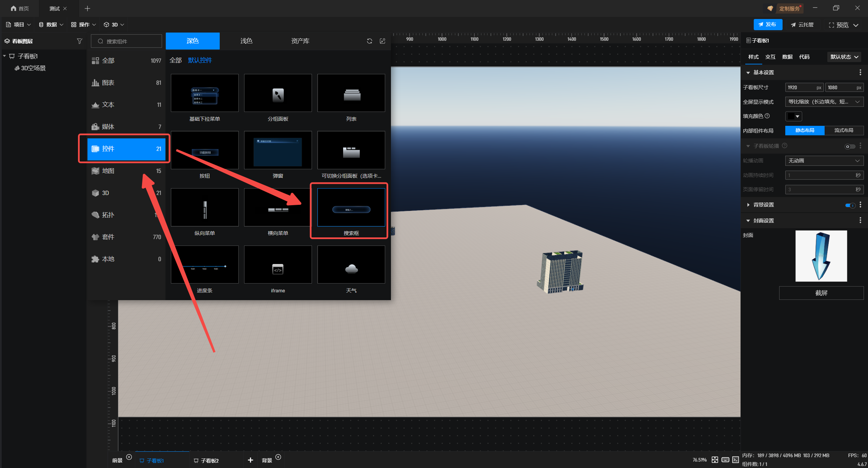
Task: Click the layer filter funnel icon
Action: 79,41
